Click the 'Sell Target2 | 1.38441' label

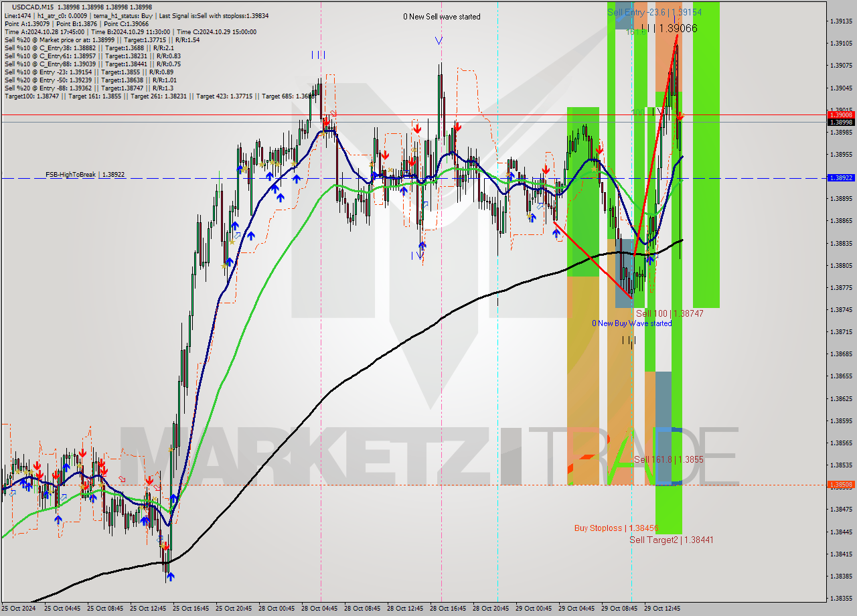pyautogui.click(x=671, y=540)
